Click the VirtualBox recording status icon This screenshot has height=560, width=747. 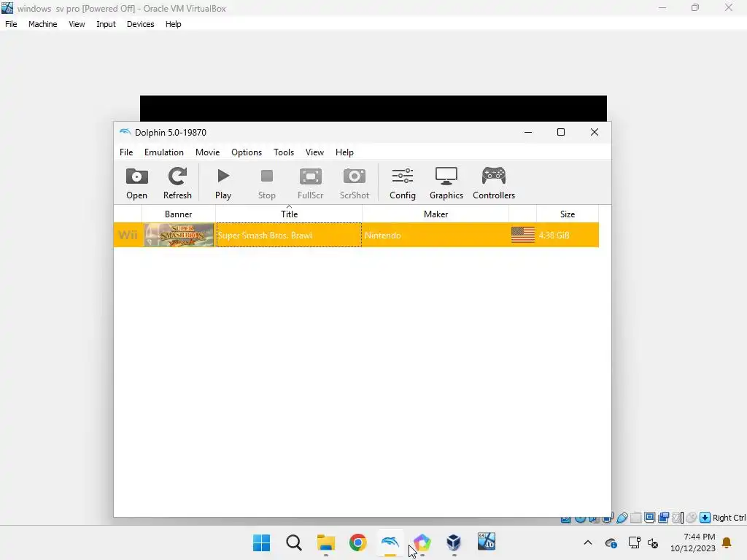click(663, 518)
